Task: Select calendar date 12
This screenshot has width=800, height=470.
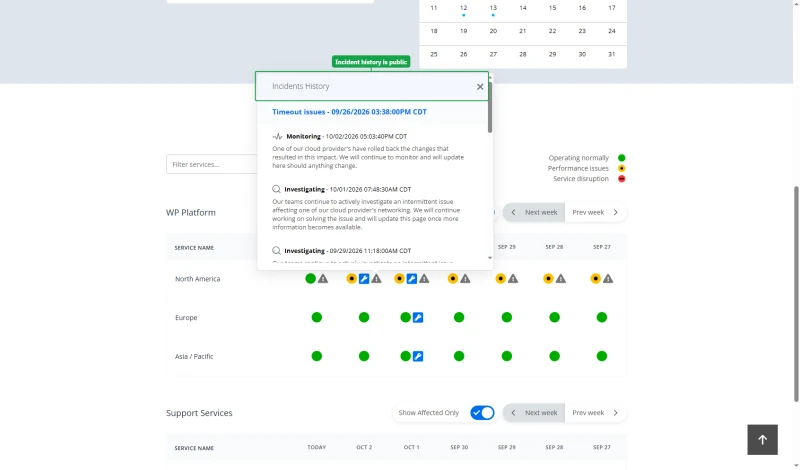Action: coord(463,8)
